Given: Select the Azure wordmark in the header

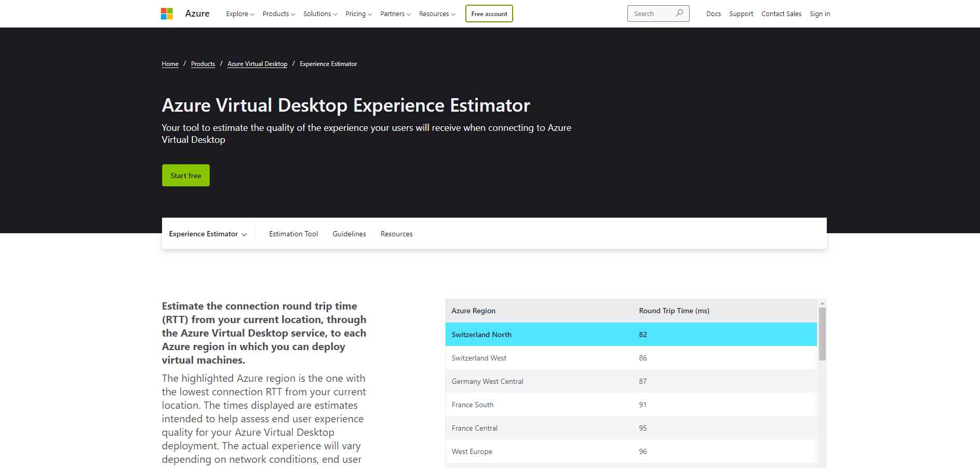Looking at the screenshot, I should pyautogui.click(x=197, y=14).
